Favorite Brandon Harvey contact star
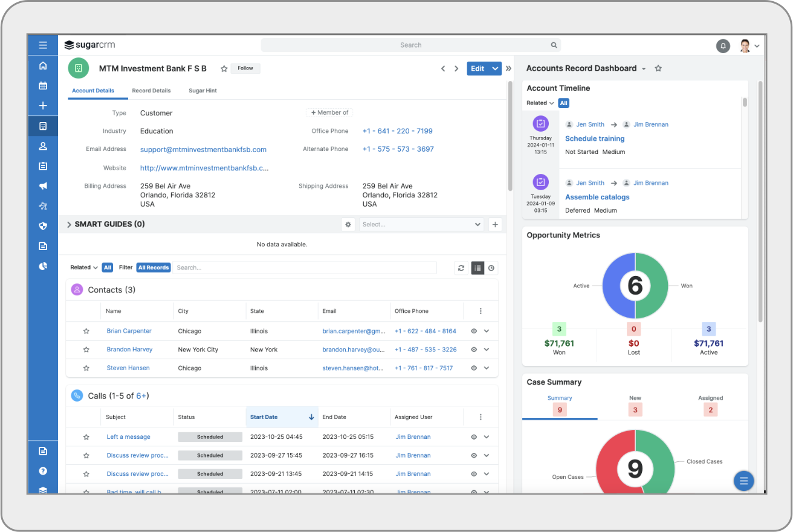This screenshot has width=793, height=532. click(86, 350)
